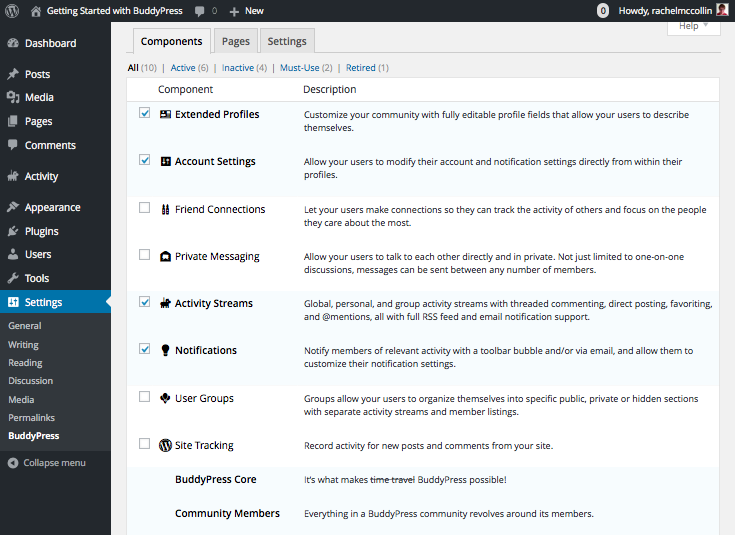Image resolution: width=735 pixels, height=535 pixels.
Task: Click the Notifications lightbulb icon
Action: 165,350
